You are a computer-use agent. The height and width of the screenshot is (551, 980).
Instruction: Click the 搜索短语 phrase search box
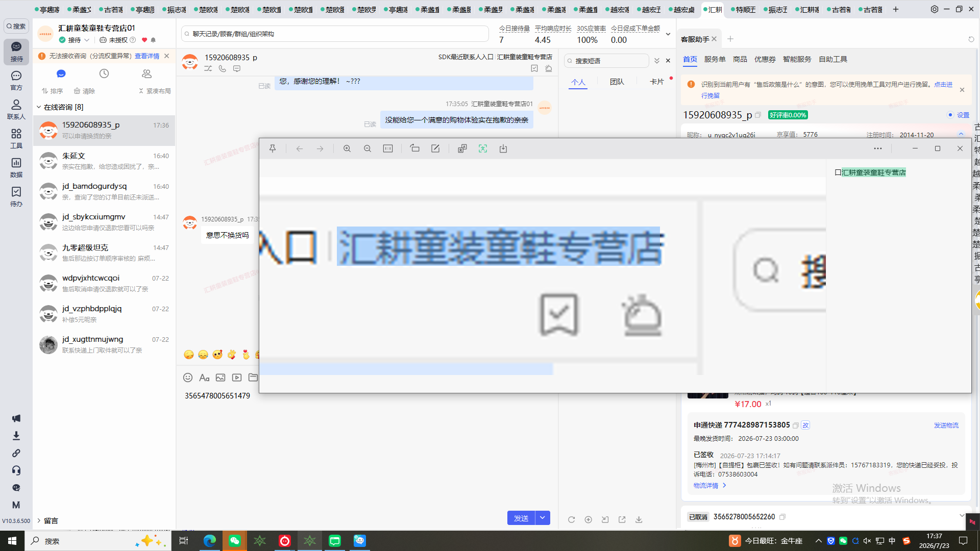point(606,61)
